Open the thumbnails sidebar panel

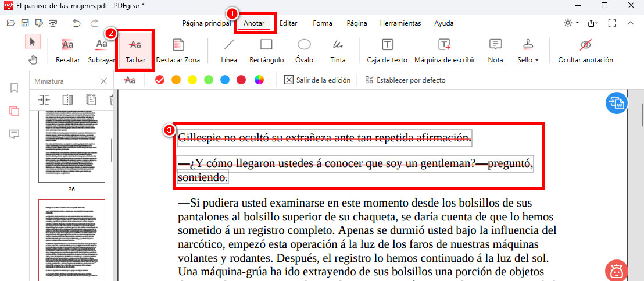(x=15, y=111)
